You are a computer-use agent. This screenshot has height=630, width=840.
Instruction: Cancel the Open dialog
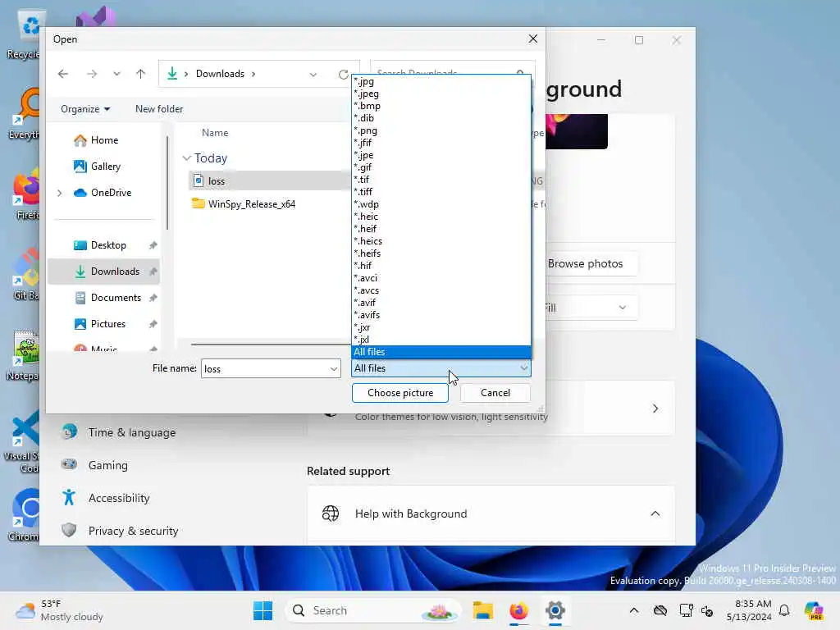[x=495, y=393]
